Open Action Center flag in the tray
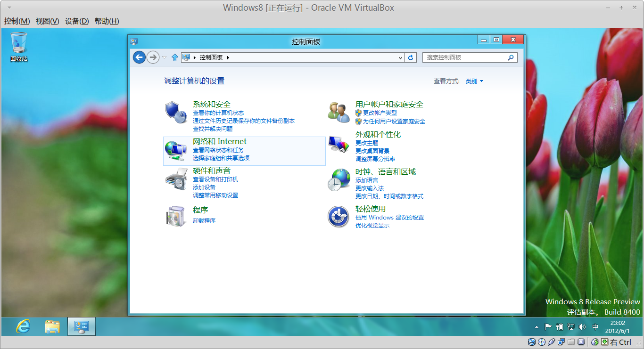The height and width of the screenshot is (349, 644). 548,326
